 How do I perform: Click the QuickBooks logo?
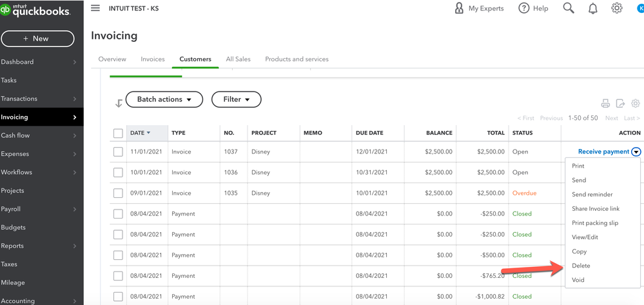point(35,10)
